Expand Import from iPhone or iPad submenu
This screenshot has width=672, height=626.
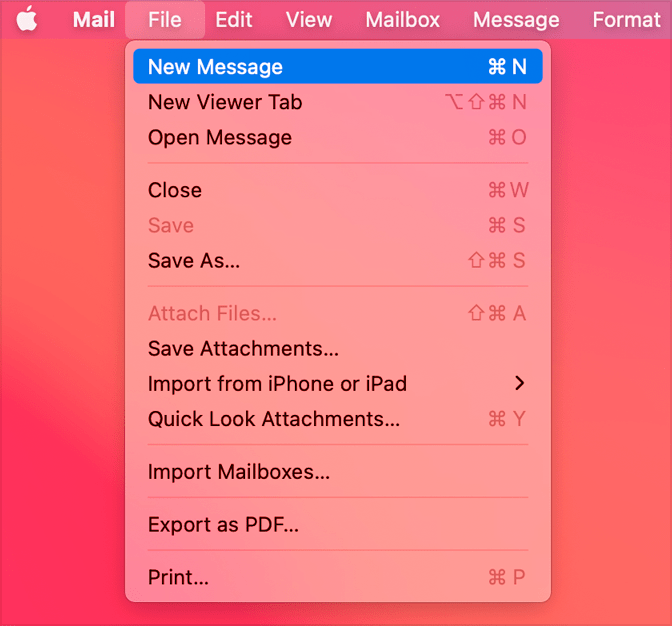[x=338, y=383]
